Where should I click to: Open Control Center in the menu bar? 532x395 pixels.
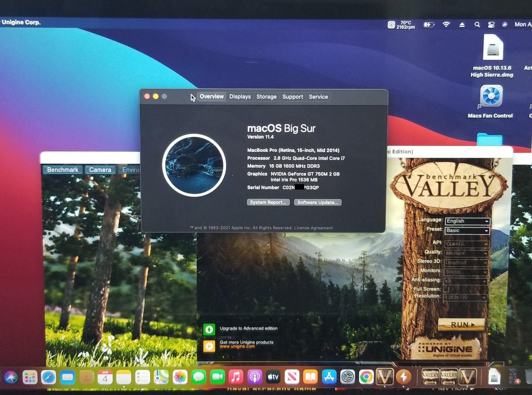491,25
